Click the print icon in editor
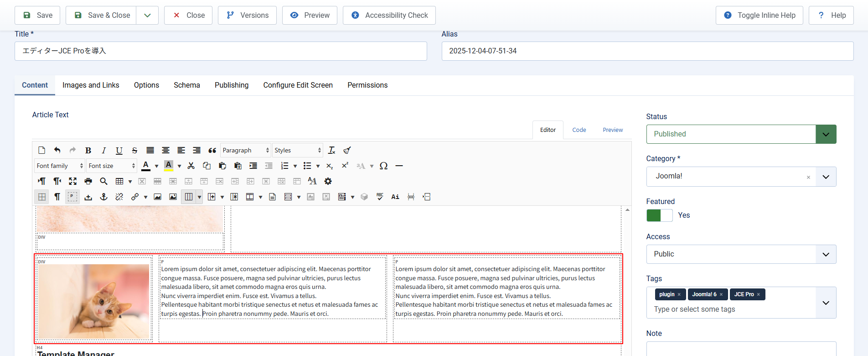The image size is (868, 356). point(88,181)
